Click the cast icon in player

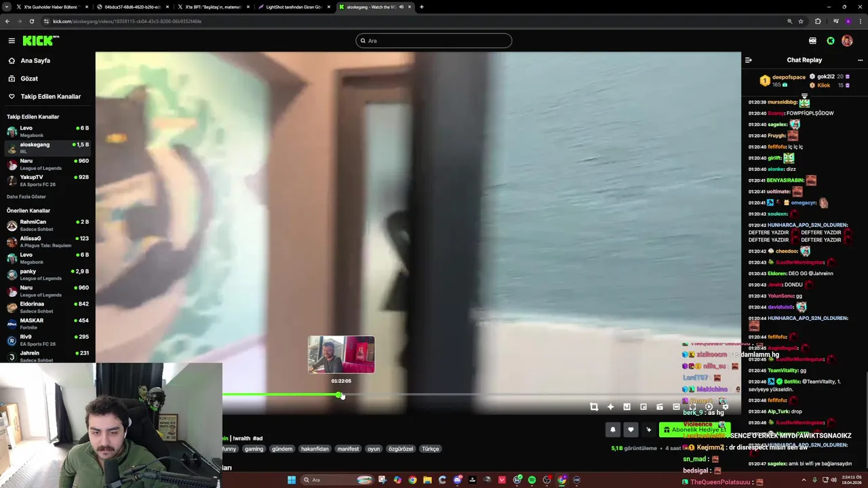click(x=660, y=407)
